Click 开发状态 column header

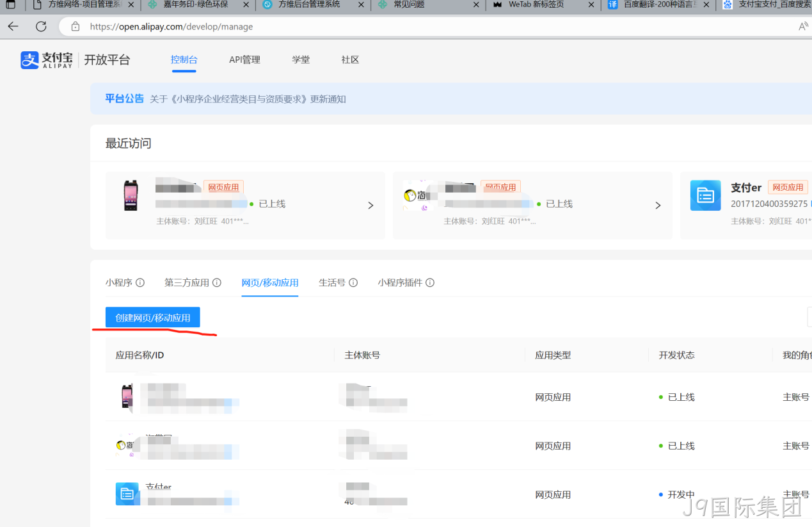pyautogui.click(x=676, y=355)
